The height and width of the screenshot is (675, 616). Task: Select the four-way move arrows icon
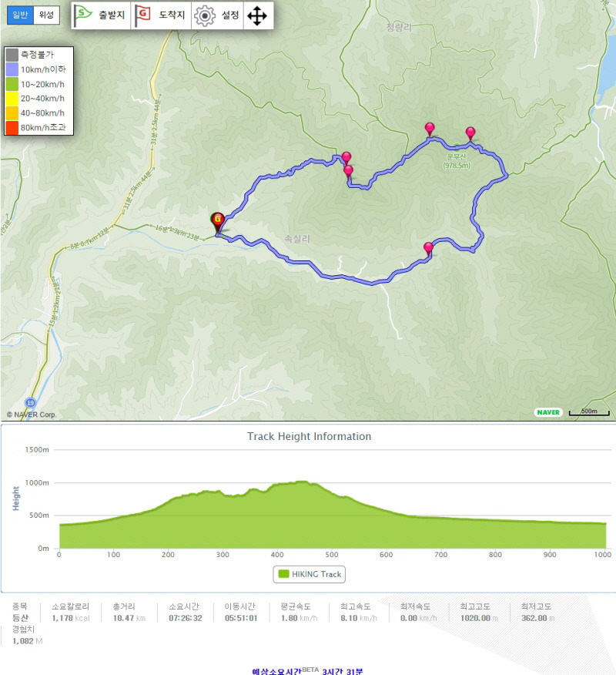257,16
